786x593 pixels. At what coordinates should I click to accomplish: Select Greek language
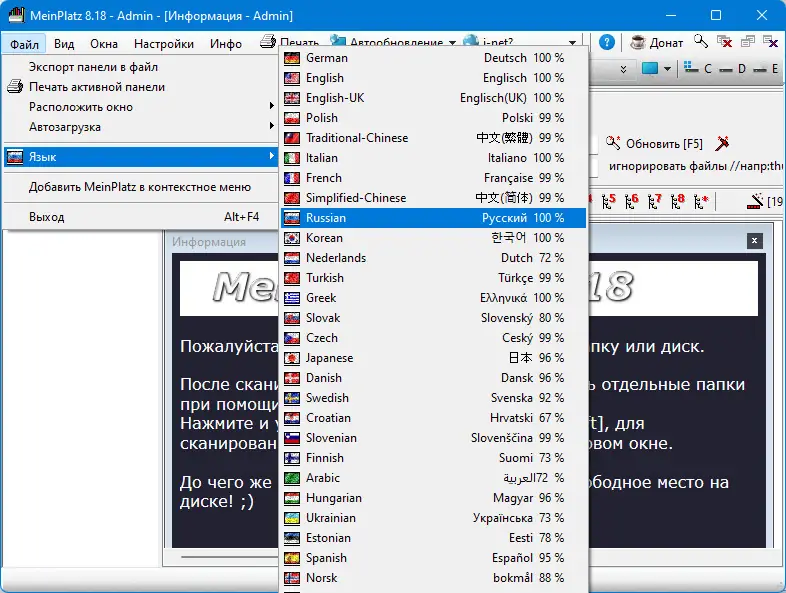click(433, 298)
